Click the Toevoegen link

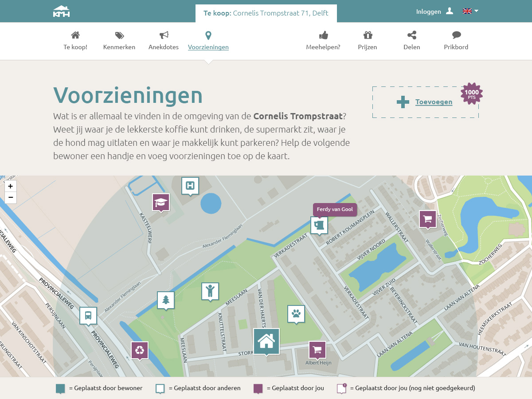(434, 102)
